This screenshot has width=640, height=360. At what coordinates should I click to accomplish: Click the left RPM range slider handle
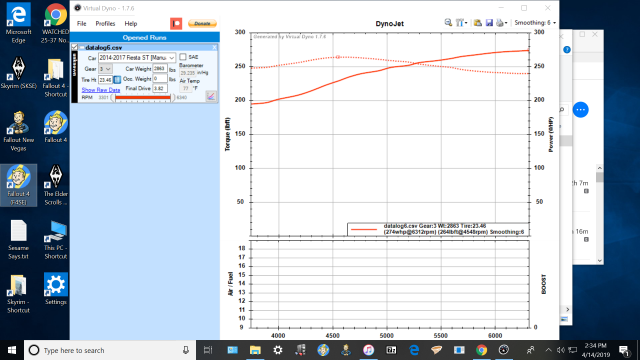pyautogui.click(x=113, y=98)
